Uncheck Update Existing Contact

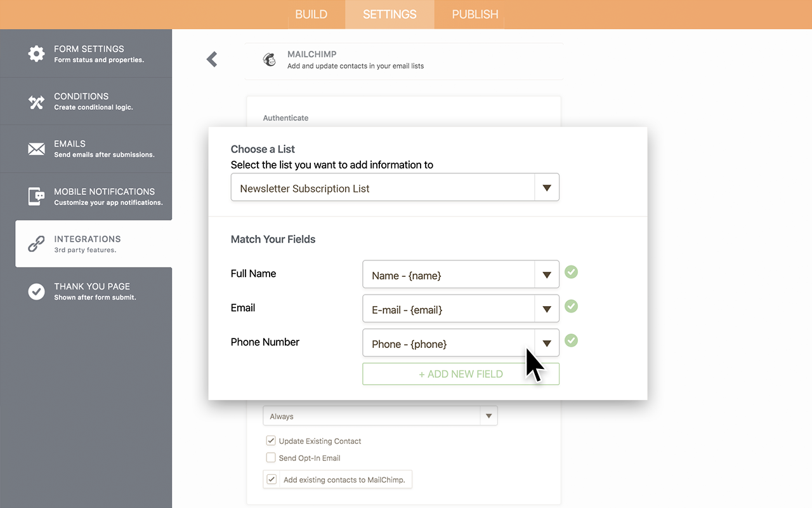tap(271, 440)
